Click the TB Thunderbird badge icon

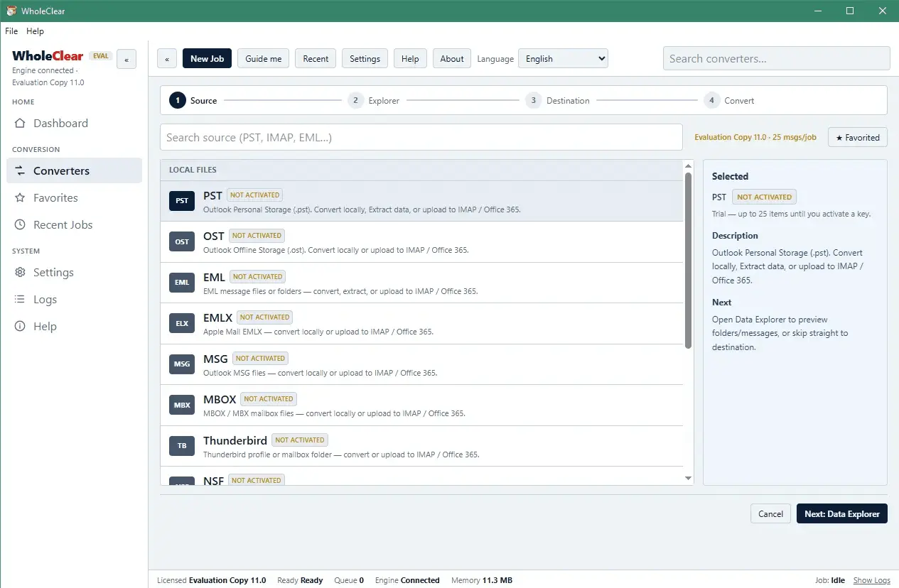[182, 446]
